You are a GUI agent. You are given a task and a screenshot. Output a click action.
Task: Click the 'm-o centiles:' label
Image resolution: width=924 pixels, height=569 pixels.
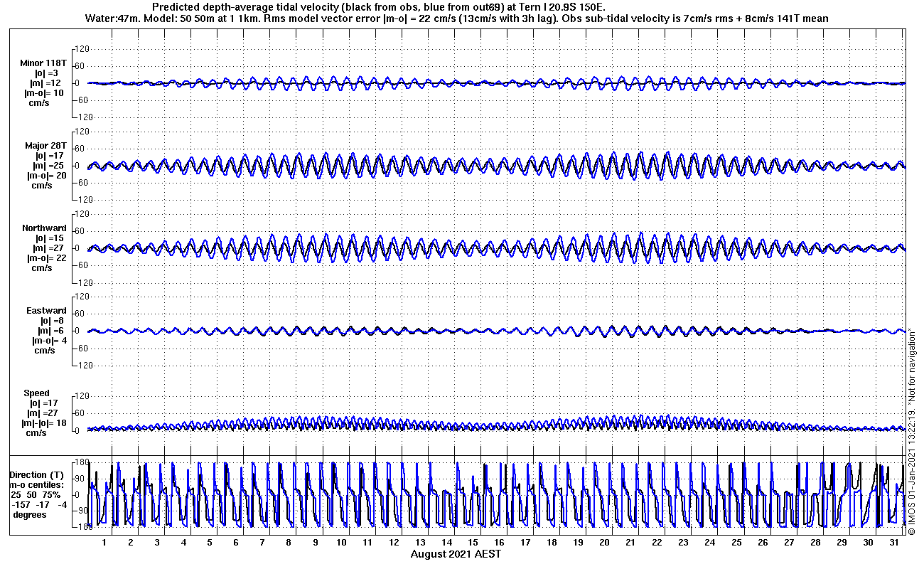36,484
